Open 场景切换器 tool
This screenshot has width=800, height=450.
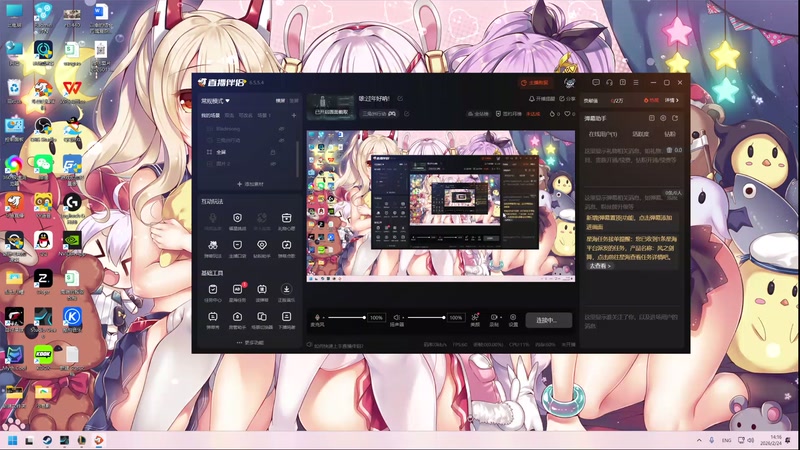[262, 320]
